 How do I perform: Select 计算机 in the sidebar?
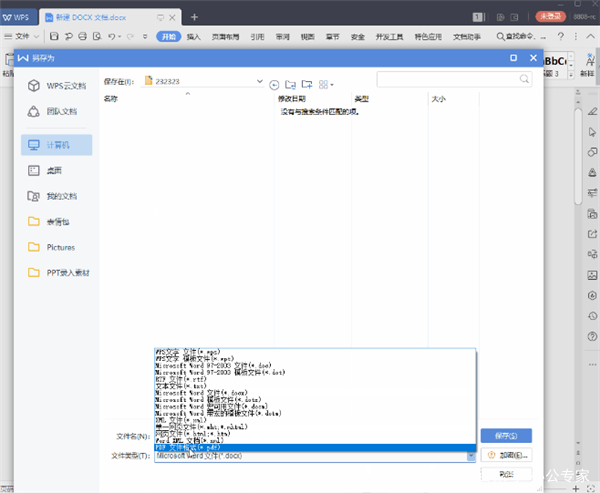tap(57, 145)
